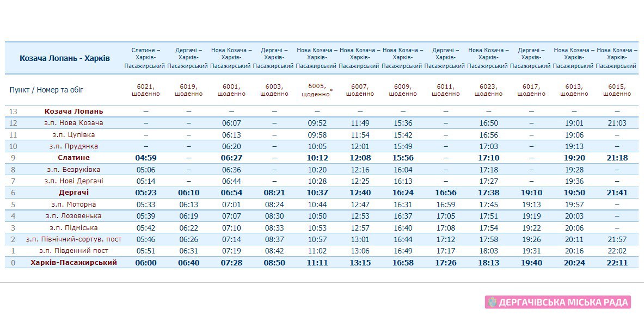Select train number 6021
The image size is (644, 322).
146,86
